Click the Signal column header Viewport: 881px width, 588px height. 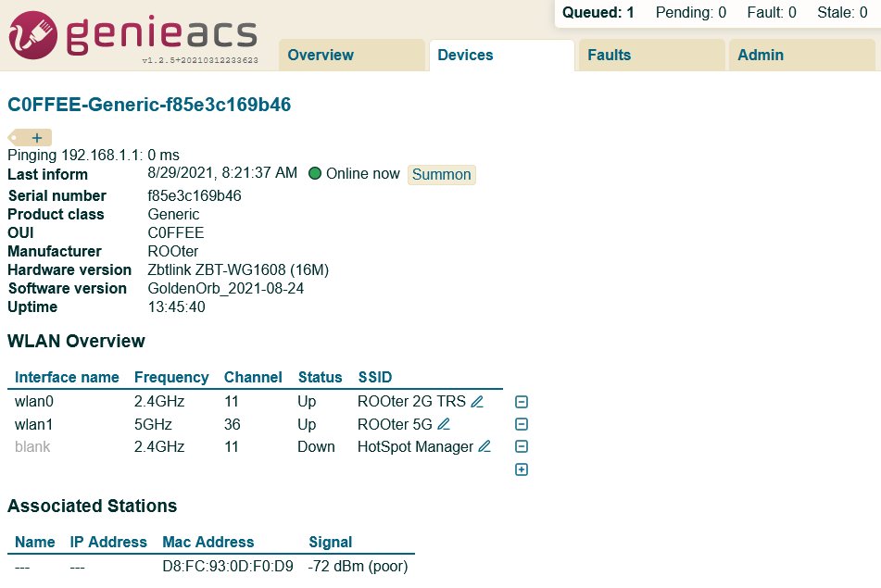click(331, 542)
